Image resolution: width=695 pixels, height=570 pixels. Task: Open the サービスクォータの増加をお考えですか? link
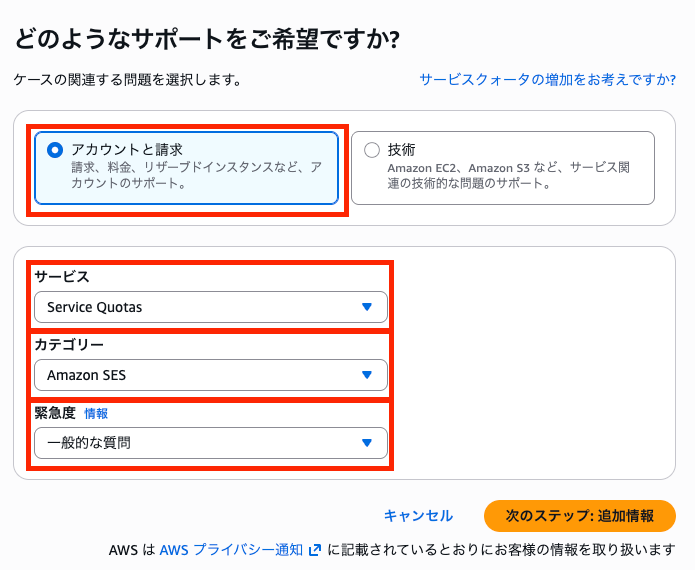pos(548,79)
